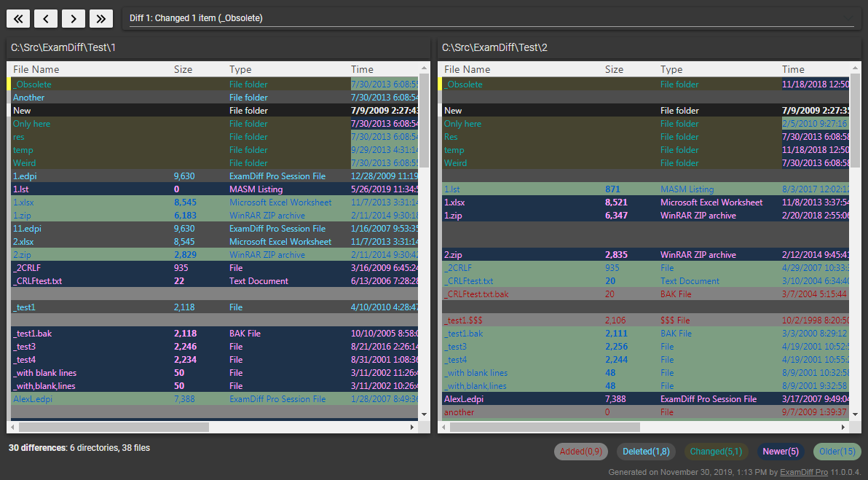
Task: Click size 2,829 of 2.zip in left pane
Action: tap(185, 255)
